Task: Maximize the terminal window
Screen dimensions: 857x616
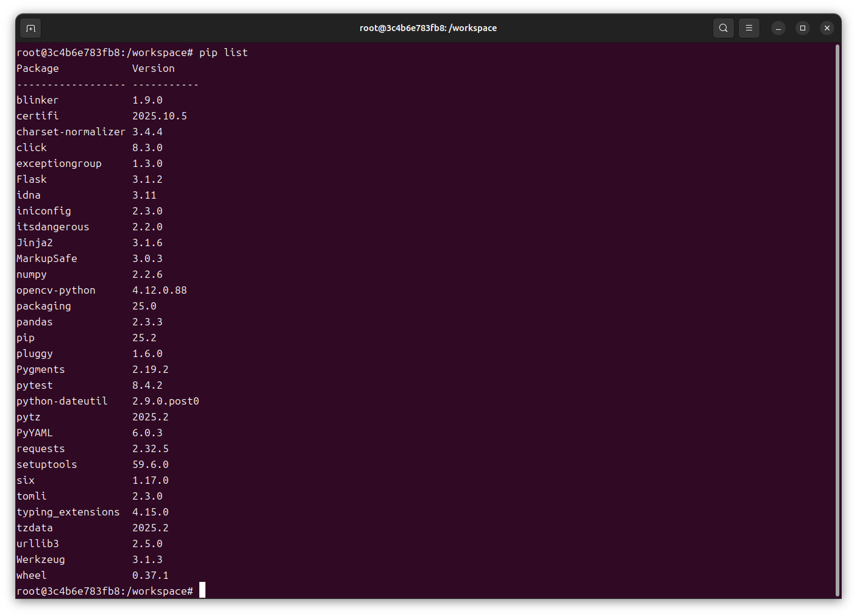Action: (x=803, y=28)
